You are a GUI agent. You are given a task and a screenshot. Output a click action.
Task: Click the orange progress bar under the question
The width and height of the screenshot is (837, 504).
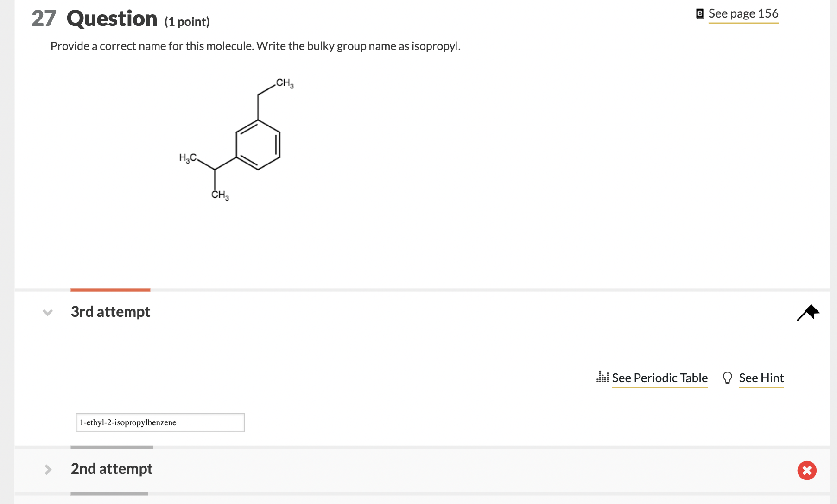(x=110, y=290)
